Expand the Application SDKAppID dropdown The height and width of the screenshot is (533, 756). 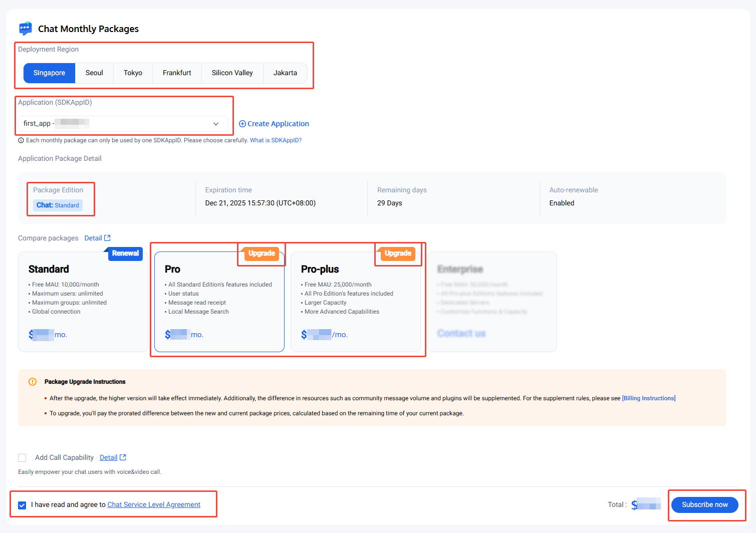(x=123, y=124)
